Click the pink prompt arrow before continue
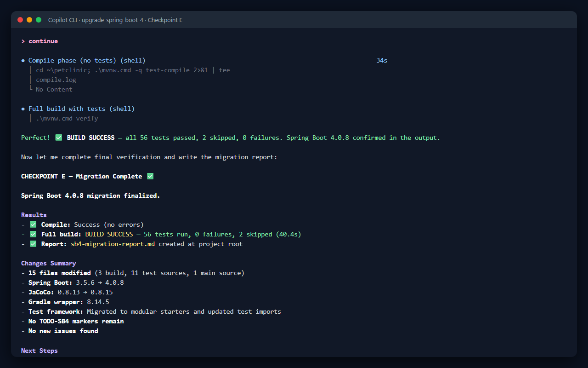Viewport: 588px width, 368px height. pyautogui.click(x=23, y=41)
